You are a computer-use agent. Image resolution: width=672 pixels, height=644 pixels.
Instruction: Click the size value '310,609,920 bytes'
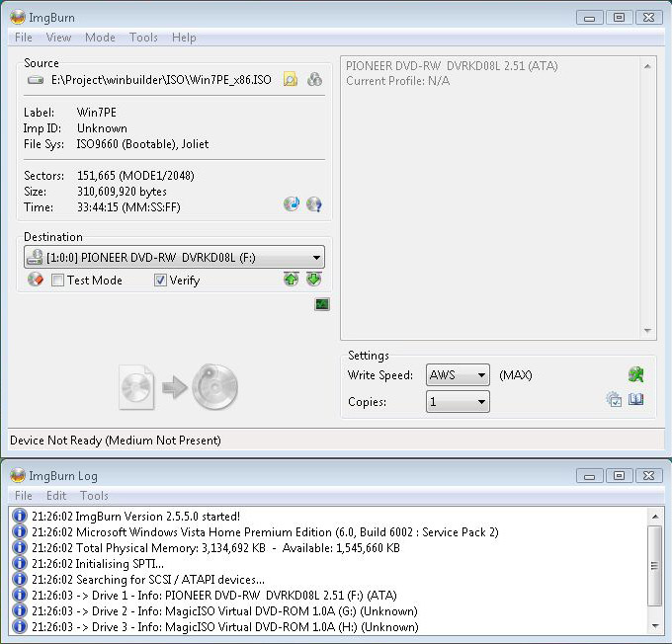coord(122,191)
